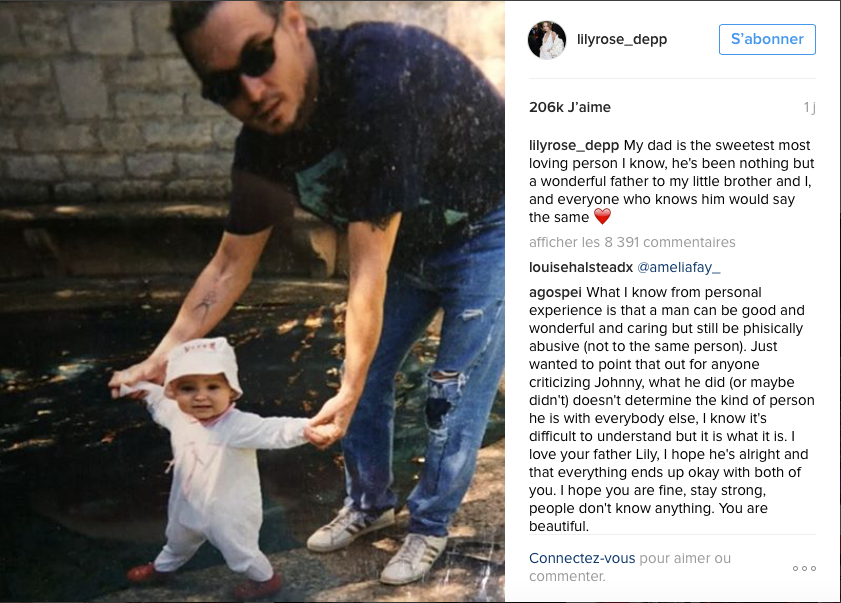
Task: Click the pour aimer ou commenter text
Action: coord(630,567)
